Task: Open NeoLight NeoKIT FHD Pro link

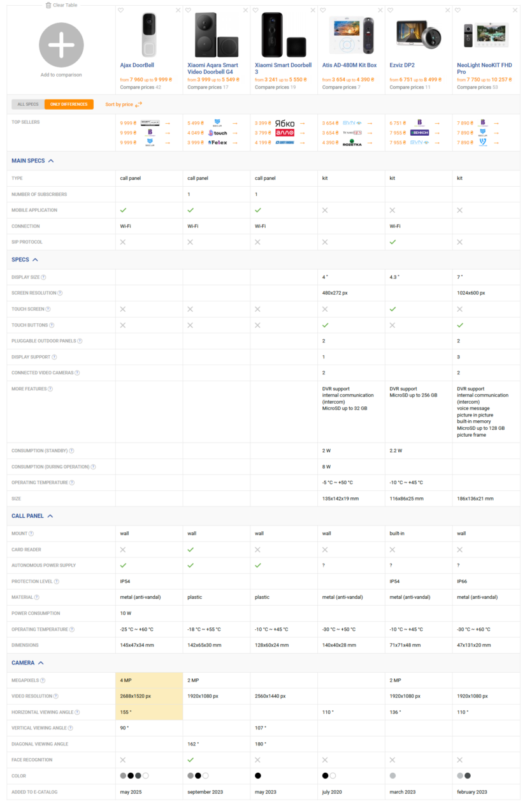Action: 485,68
